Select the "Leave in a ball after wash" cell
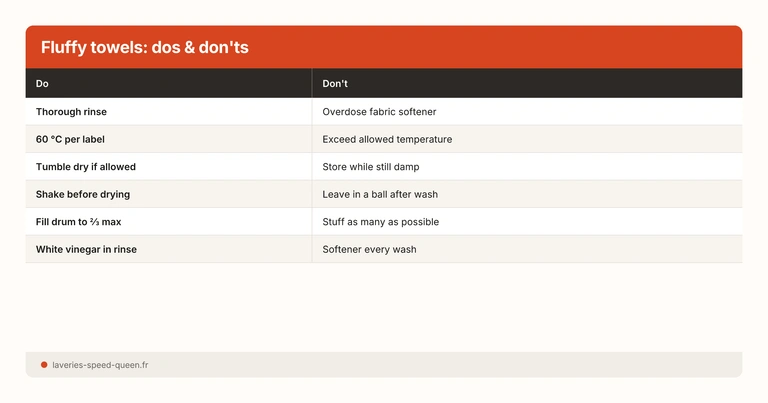The height and width of the screenshot is (403, 768). [380, 194]
